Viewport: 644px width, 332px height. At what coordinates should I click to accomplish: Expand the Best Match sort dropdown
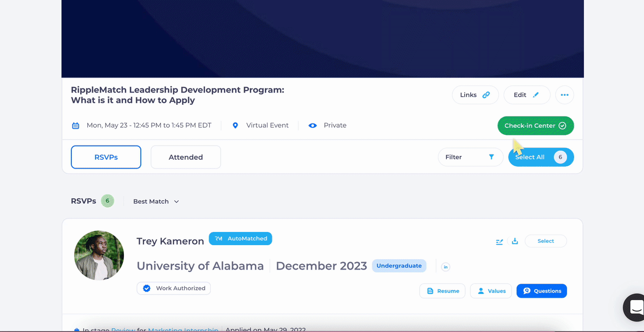coord(156,201)
